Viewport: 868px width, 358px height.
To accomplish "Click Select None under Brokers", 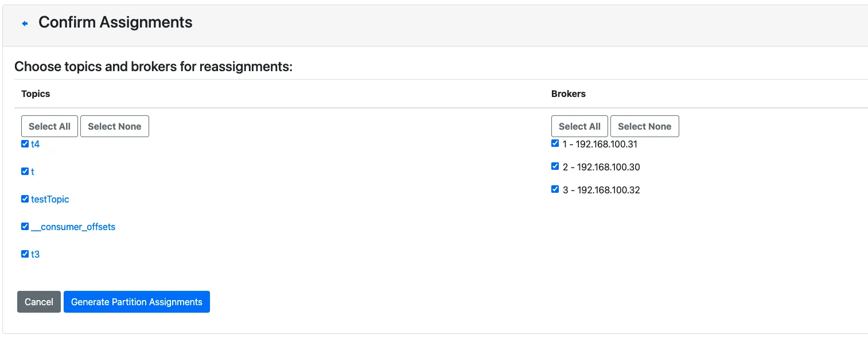I will coord(644,126).
